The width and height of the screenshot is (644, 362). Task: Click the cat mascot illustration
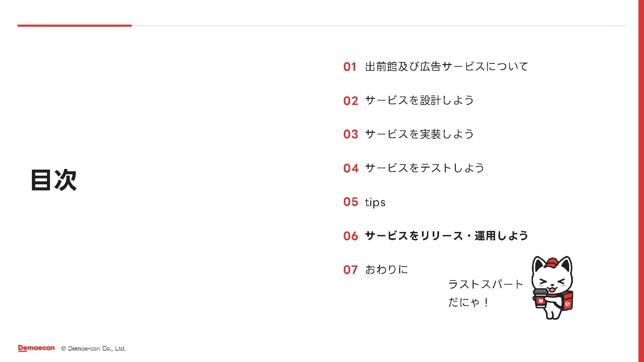click(552, 288)
